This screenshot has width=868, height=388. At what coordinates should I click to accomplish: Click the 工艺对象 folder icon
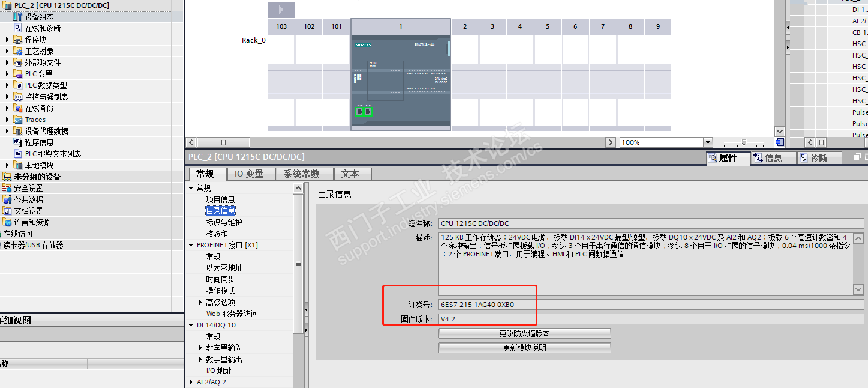18,51
